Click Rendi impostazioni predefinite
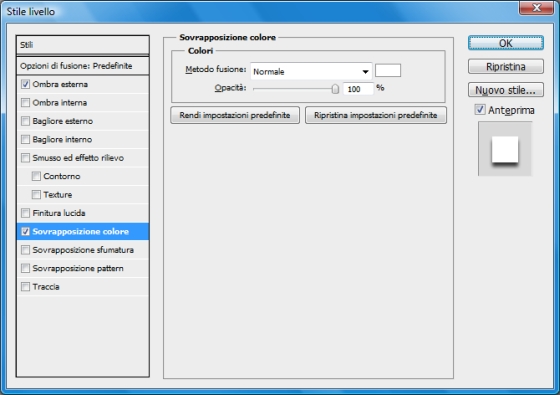This screenshot has width=560, height=395. tap(235, 115)
